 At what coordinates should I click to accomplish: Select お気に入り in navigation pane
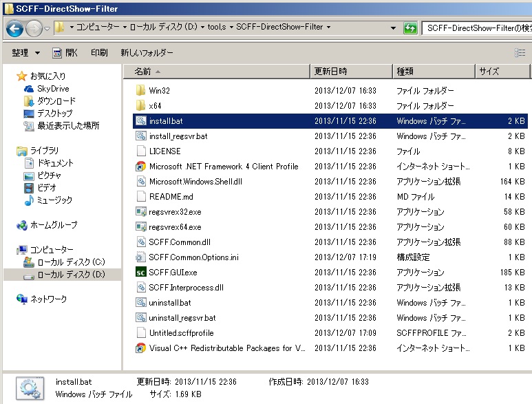(x=47, y=76)
